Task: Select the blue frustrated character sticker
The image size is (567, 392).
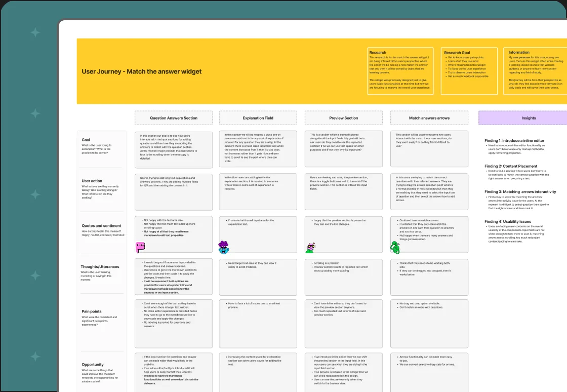Action: click(224, 247)
